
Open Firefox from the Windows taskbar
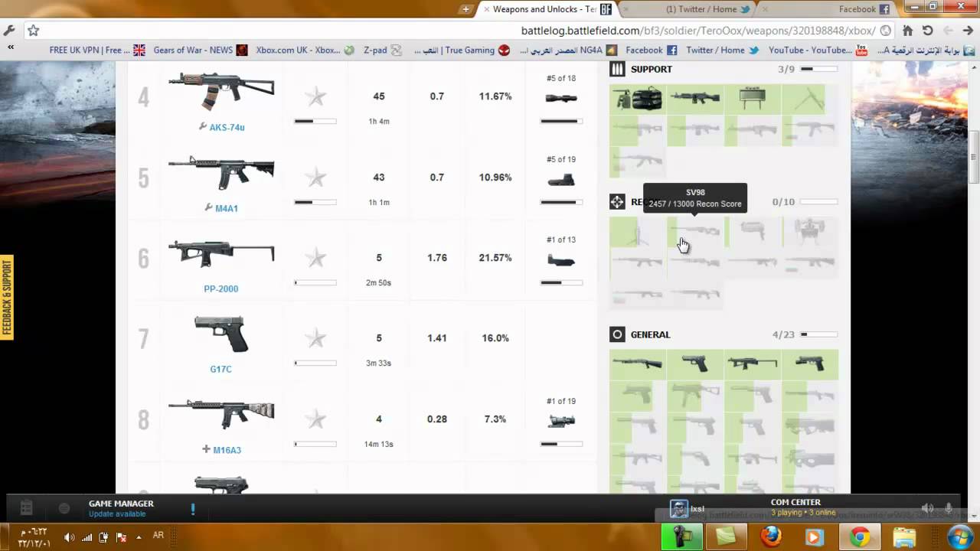(x=771, y=536)
